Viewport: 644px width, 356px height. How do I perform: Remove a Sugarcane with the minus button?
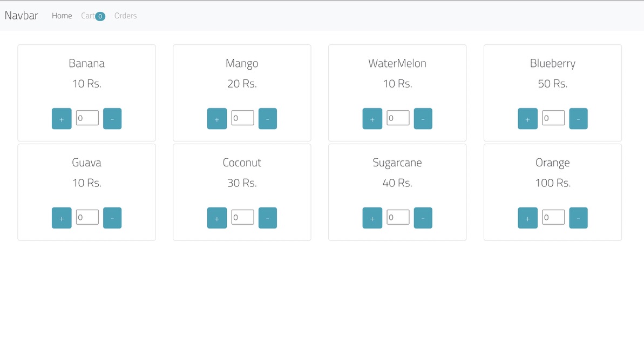tap(423, 218)
